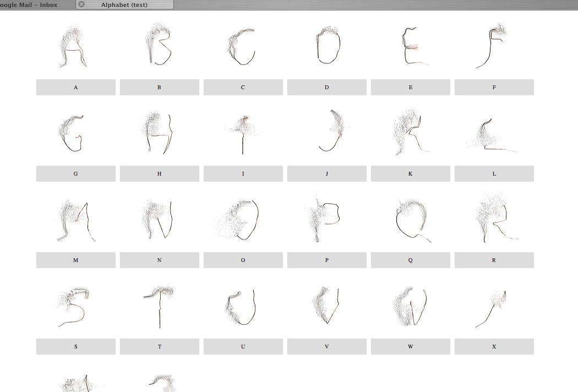Image resolution: width=578 pixels, height=392 pixels.
Task: View the handwritten letter F drawing
Action: (492, 45)
